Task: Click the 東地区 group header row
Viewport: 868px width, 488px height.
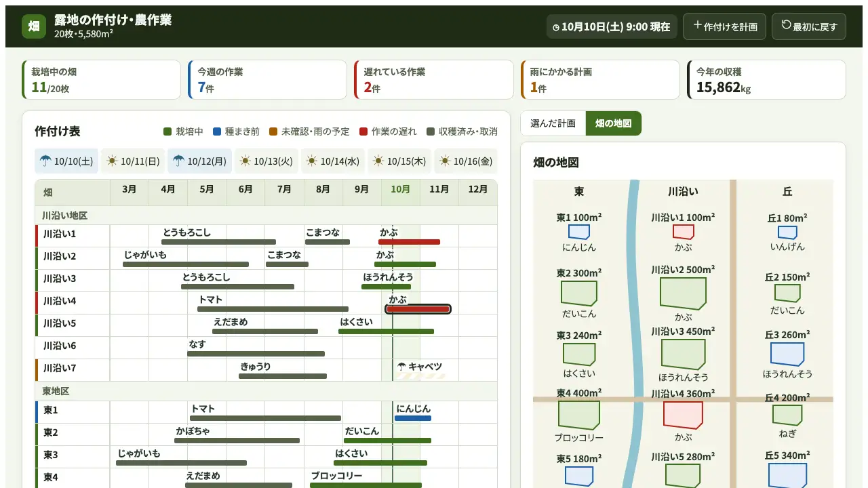Action: pos(266,391)
